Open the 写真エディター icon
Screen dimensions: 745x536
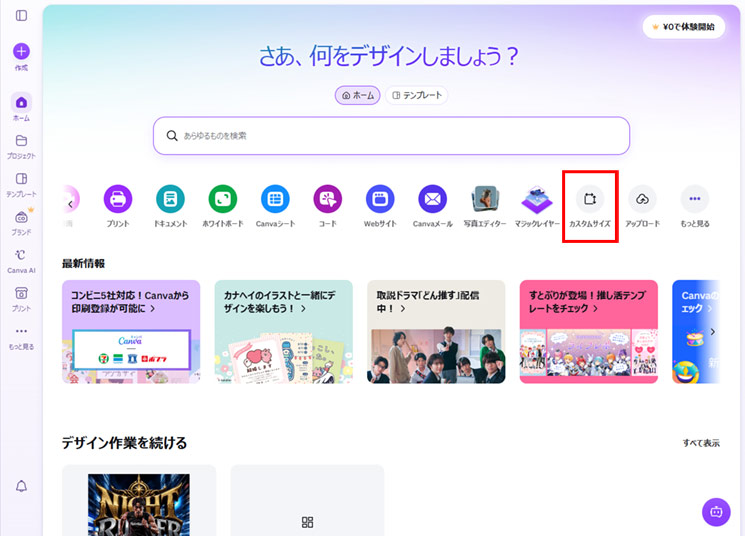click(485, 199)
